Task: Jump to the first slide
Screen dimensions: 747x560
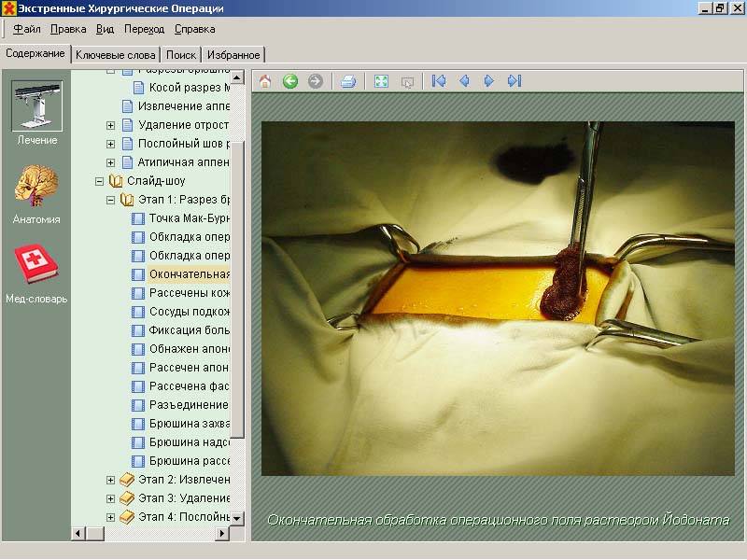Action: click(439, 81)
